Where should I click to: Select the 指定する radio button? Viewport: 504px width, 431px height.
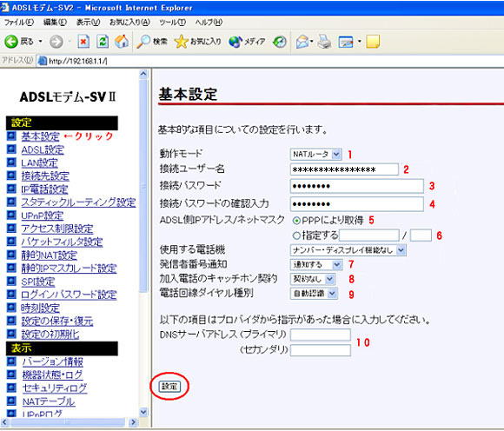[296, 235]
